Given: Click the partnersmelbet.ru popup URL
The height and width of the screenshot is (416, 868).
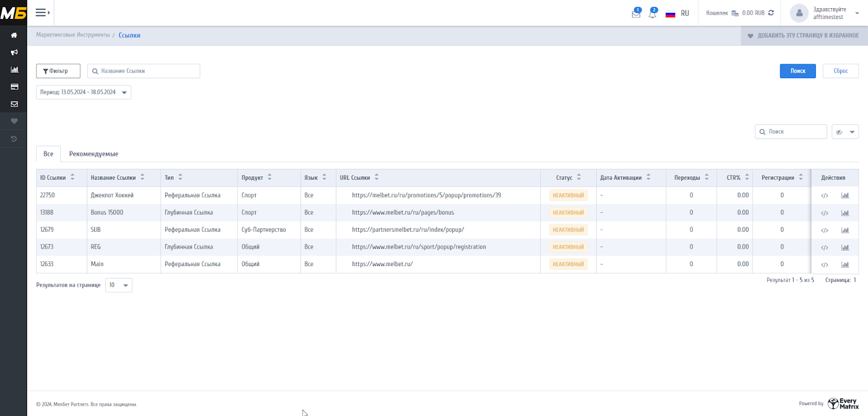Looking at the screenshot, I should click(x=408, y=230).
